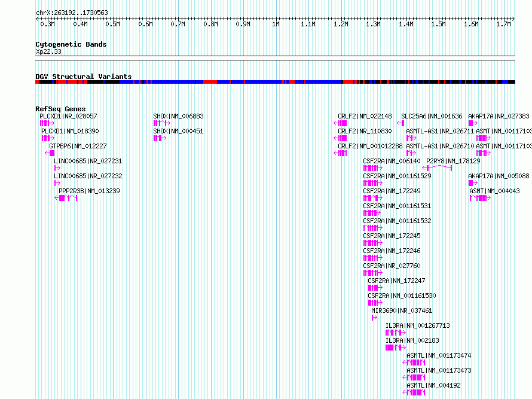Viewport: 532px width, 399px height.
Task: Select CSF2RA|NR_027760 label
Action: point(392,266)
